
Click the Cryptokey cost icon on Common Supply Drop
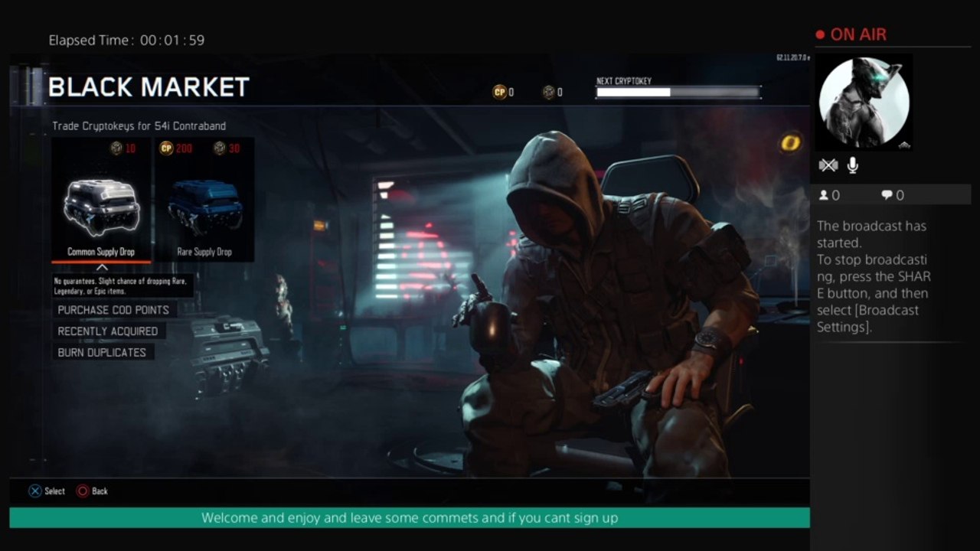coord(116,148)
